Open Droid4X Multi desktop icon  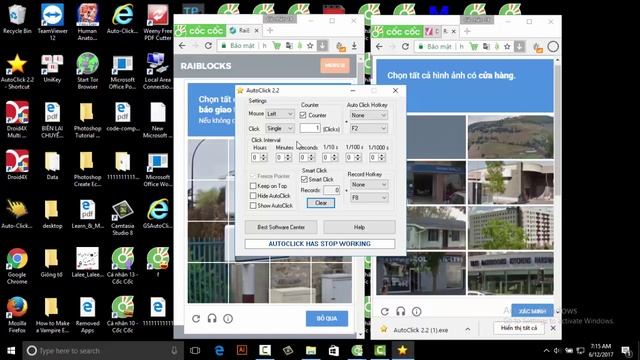click(17, 120)
